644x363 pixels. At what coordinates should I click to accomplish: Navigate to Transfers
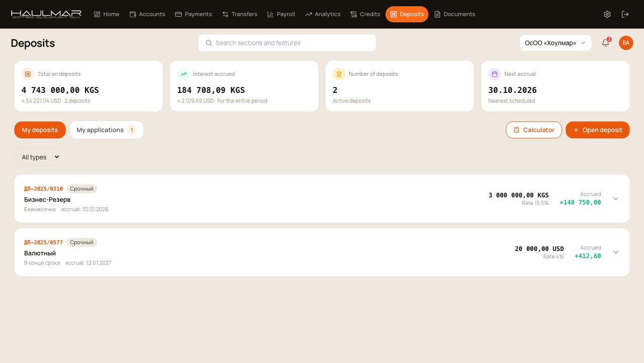click(x=239, y=14)
